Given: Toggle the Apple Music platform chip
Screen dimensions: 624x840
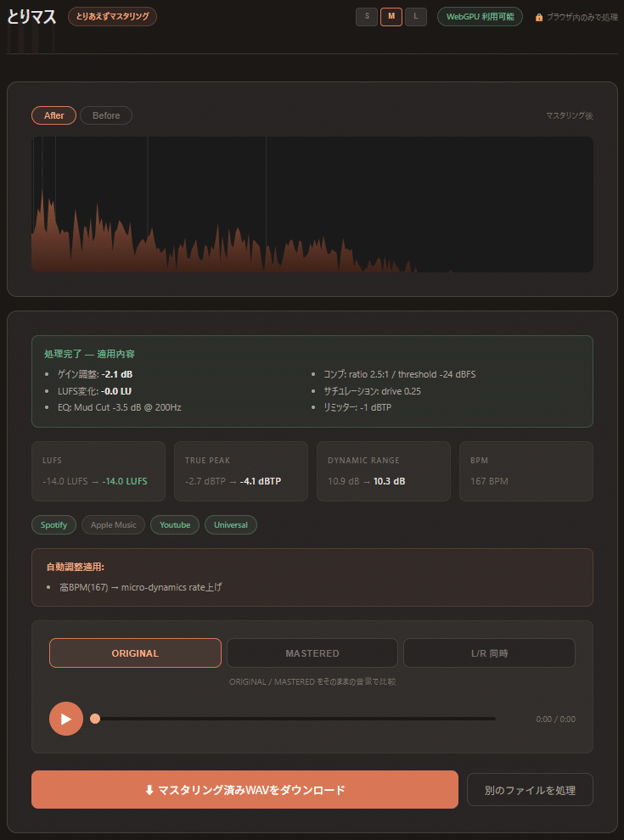Looking at the screenshot, I should coord(114,525).
